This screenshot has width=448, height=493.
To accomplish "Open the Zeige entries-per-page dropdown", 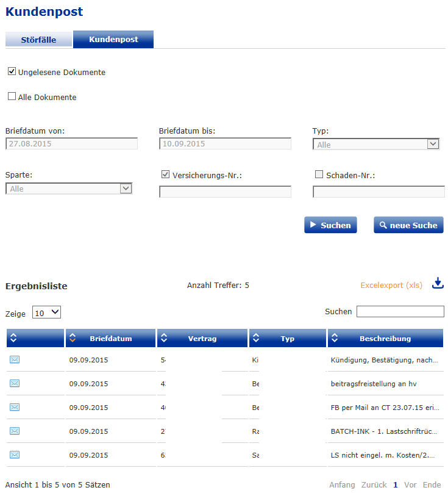I will [46, 312].
